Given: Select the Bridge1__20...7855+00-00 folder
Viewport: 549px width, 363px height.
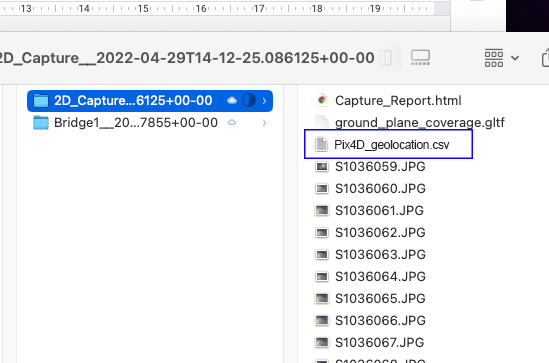Looking at the screenshot, I should (150, 123).
